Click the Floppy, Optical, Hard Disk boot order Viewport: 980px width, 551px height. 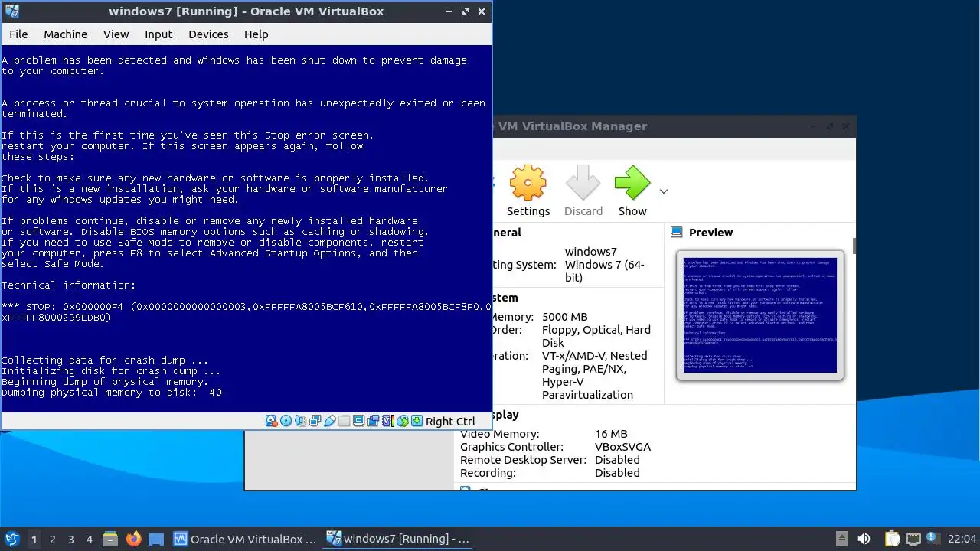coord(596,336)
